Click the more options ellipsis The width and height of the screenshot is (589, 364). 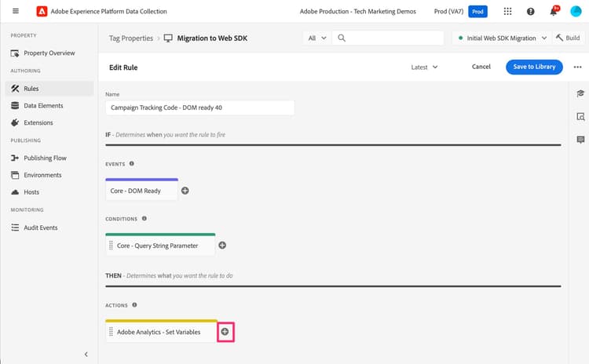point(578,67)
